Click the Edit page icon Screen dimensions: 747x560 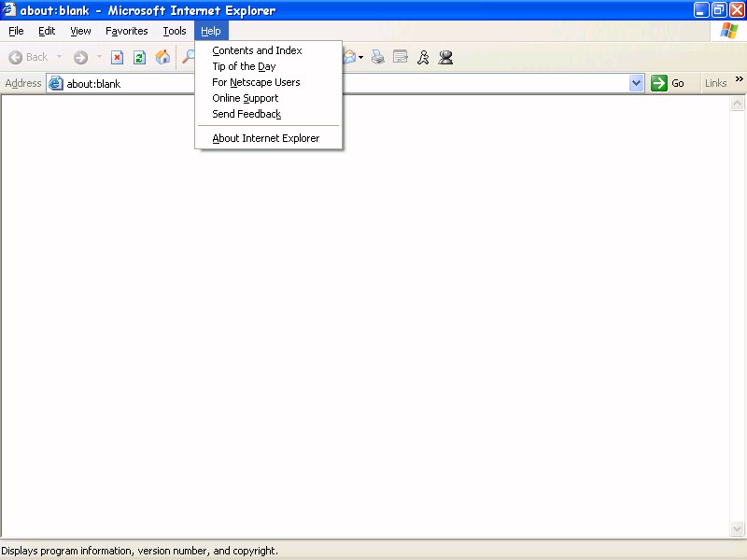[x=401, y=57]
